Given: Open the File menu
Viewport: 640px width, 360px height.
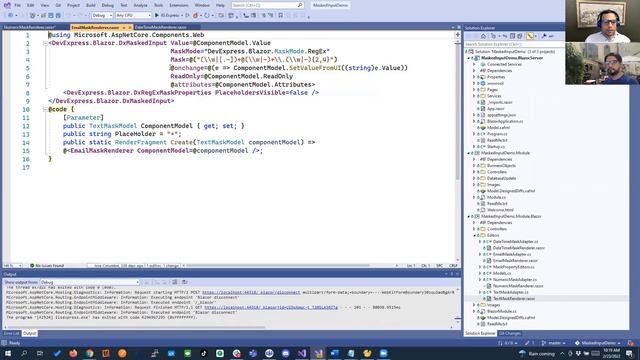Looking at the screenshot, I should coord(18,5).
